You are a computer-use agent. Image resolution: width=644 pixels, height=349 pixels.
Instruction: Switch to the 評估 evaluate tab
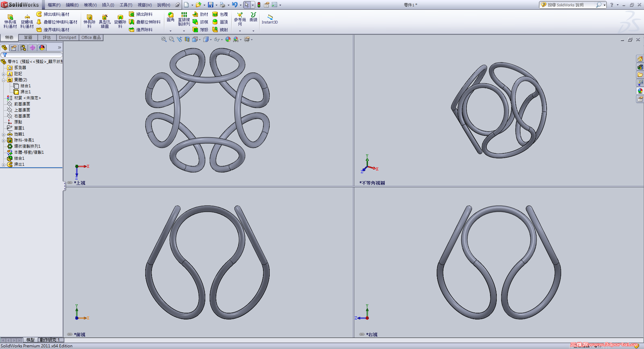[x=47, y=38]
